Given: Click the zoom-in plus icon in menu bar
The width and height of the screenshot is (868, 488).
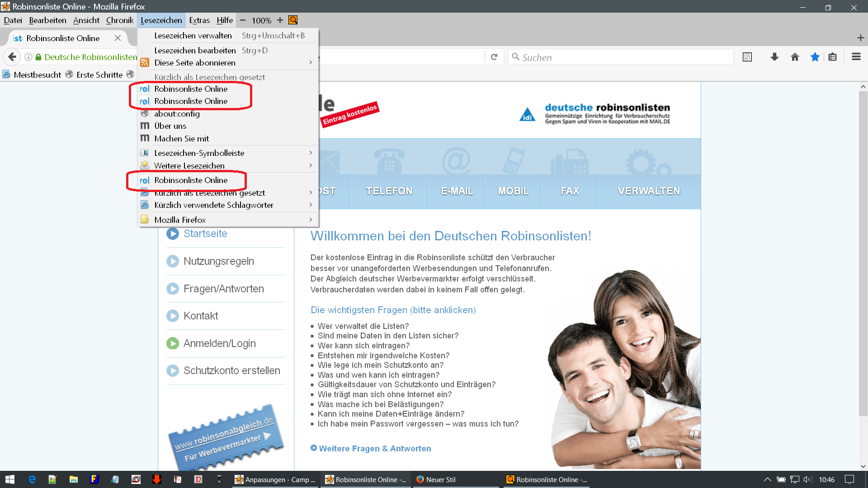Looking at the screenshot, I should (280, 20).
